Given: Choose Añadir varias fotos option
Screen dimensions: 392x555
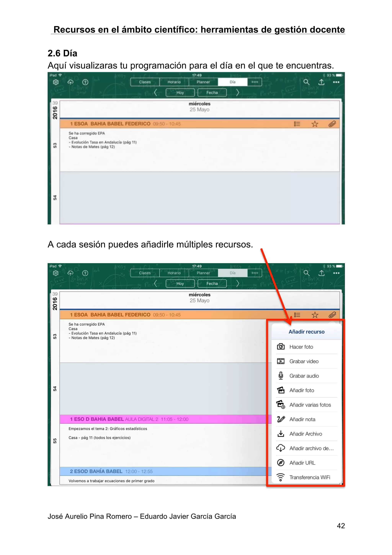Looking at the screenshot, I should [307, 405].
